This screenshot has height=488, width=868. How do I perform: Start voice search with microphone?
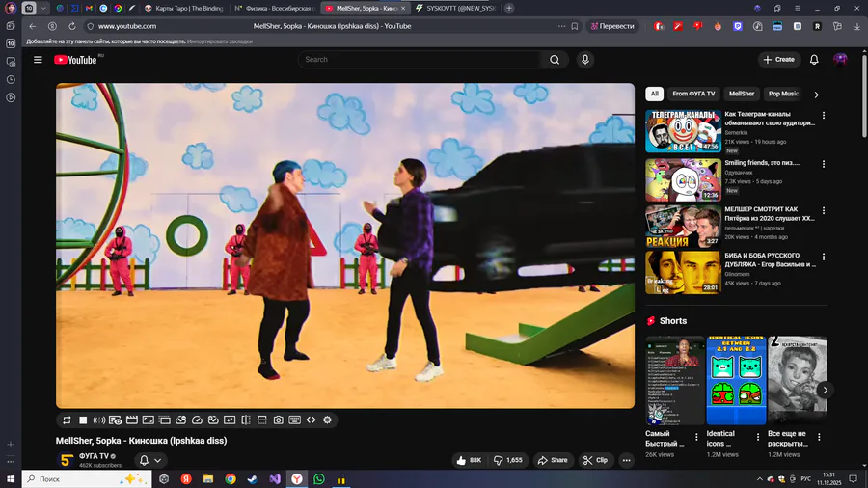click(x=585, y=60)
